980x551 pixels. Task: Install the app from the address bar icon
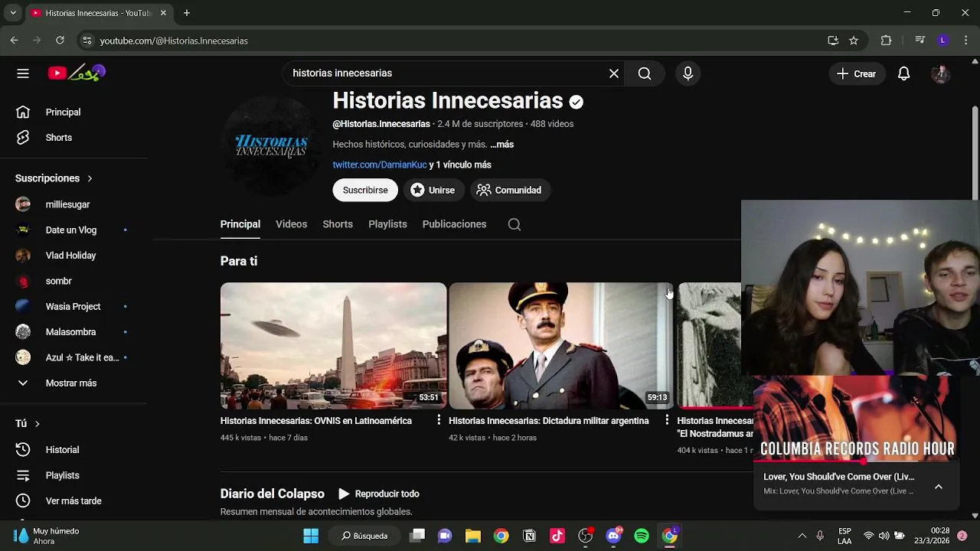click(833, 41)
